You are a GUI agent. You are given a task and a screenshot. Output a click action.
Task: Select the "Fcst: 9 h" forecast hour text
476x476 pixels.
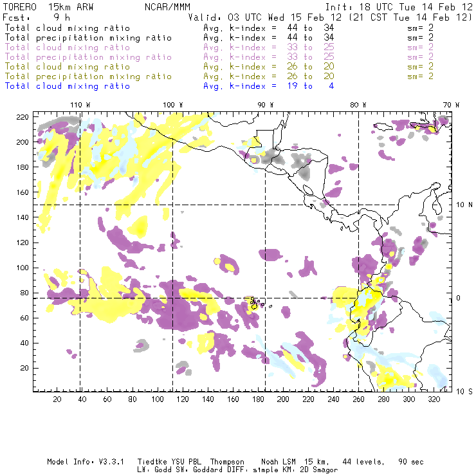[x=36, y=17]
